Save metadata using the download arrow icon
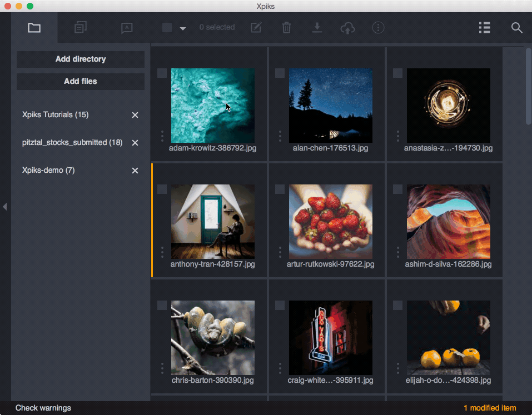Viewport: 532px width, 415px height. click(317, 27)
